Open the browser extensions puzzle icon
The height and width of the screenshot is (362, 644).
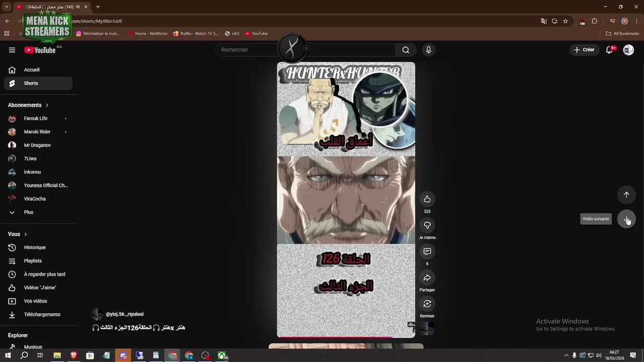[595, 21]
